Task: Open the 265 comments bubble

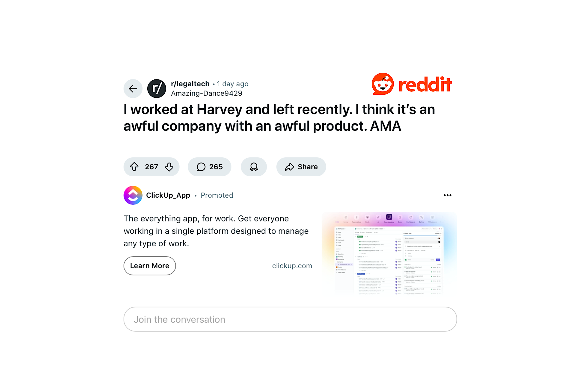Action: [x=210, y=167]
